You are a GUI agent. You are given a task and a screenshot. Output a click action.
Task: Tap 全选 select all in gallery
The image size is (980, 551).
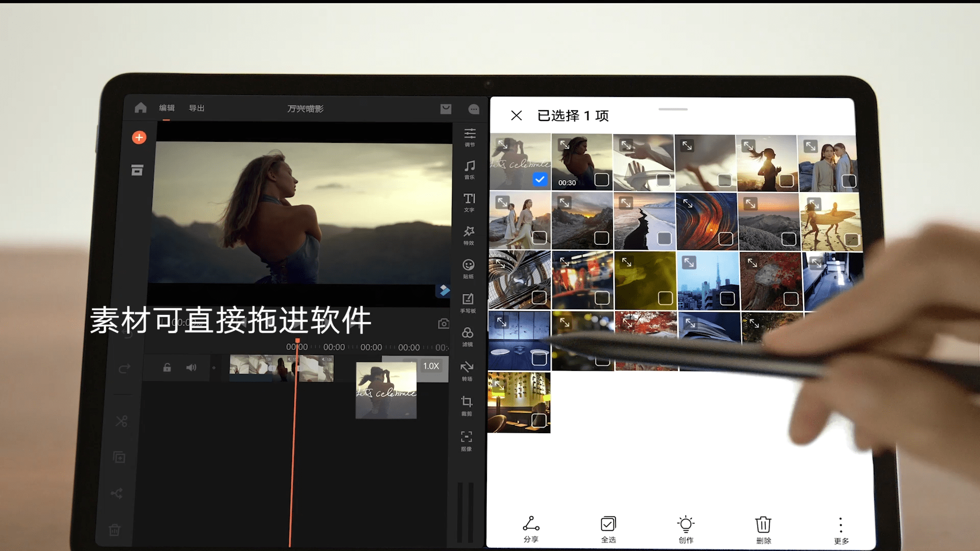click(x=608, y=530)
